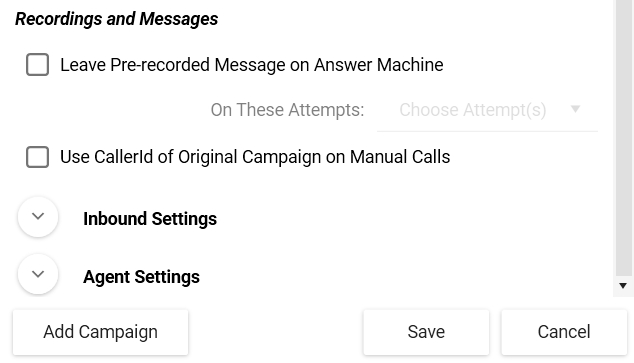The width and height of the screenshot is (634, 363).
Task: Check Use CallerId of Original Campaign box
Action: tap(38, 157)
